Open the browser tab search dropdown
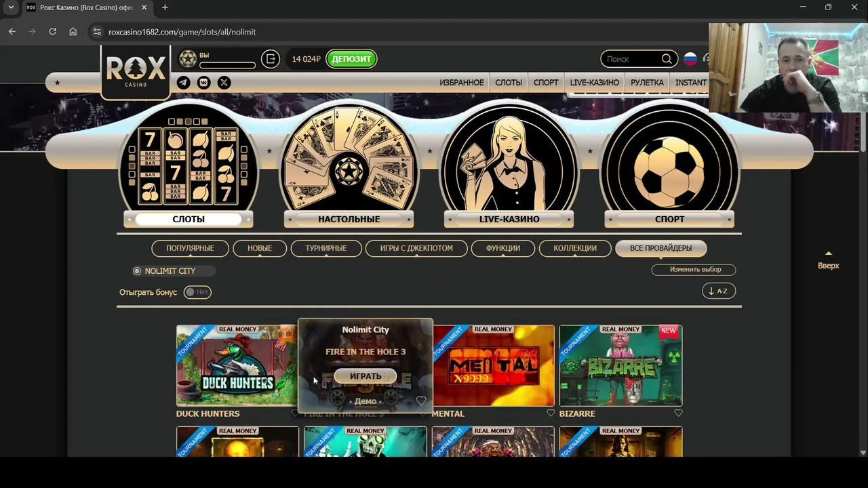 [x=11, y=7]
